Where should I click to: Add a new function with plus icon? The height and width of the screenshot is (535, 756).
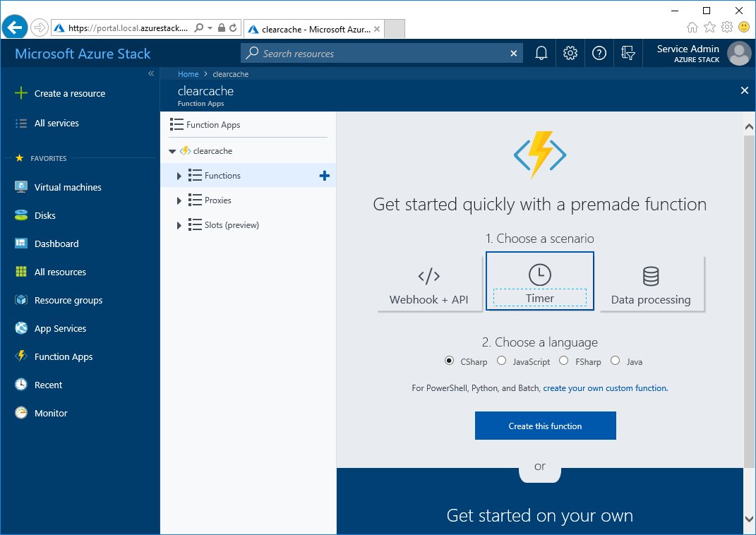tap(325, 176)
